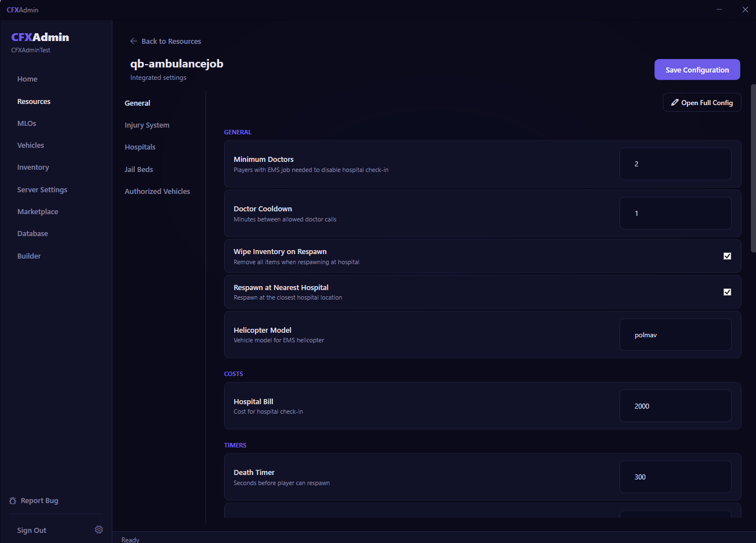Click 'Cost for hospital check-in' description

(x=268, y=412)
